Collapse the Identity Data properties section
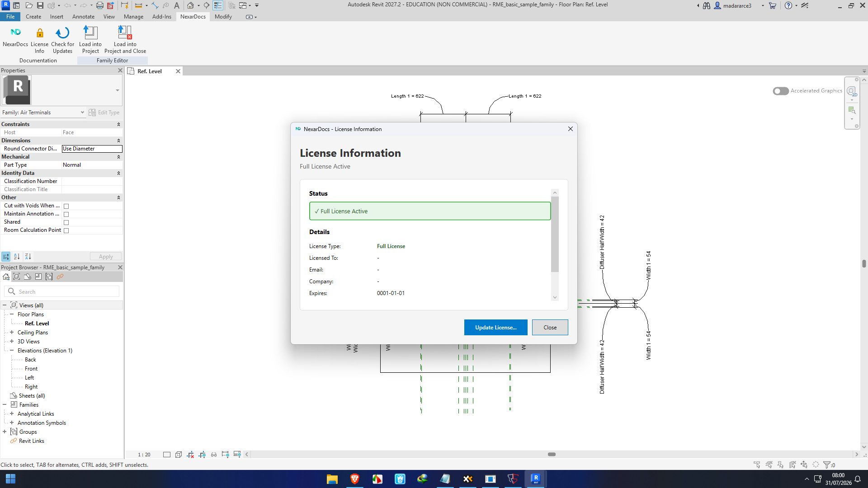Screen dimensions: 868x488 119,173
